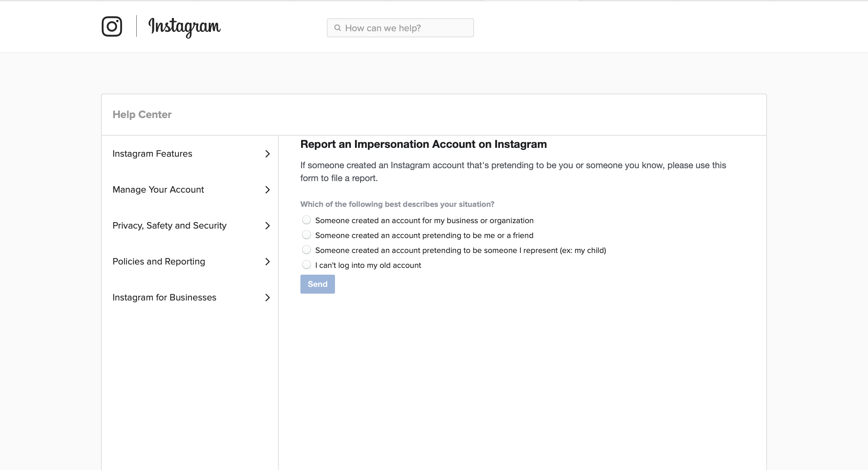Open the Policies and Reporting section
The width and height of the screenshot is (868, 470).
[159, 262]
